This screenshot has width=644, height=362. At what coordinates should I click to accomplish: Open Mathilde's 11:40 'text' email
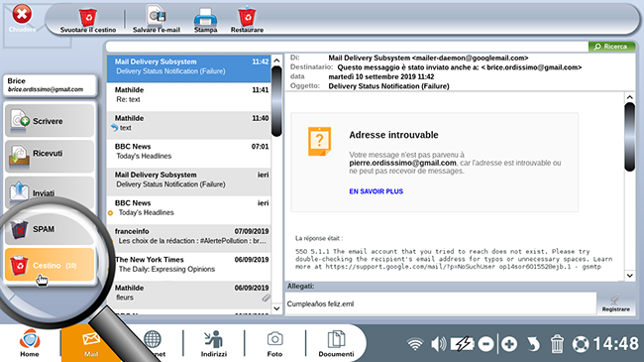click(189, 126)
